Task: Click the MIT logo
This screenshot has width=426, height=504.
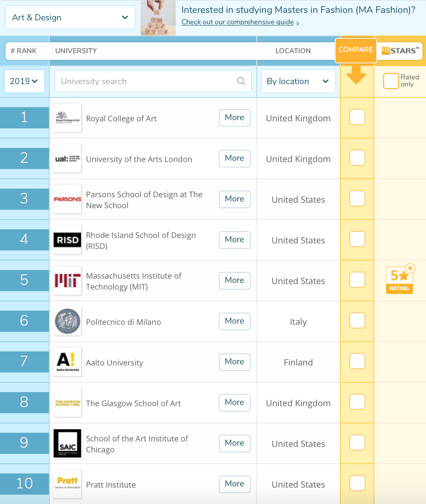Action: coord(67,281)
